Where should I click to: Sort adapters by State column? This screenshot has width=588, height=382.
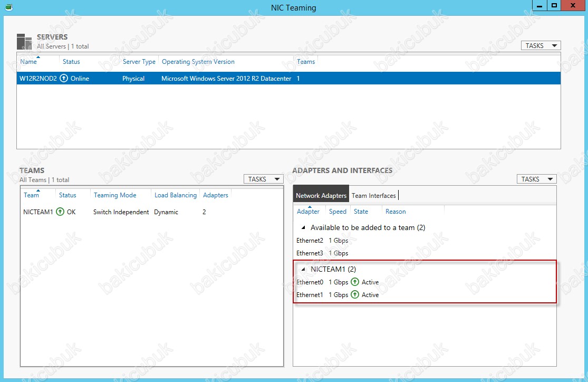pyautogui.click(x=361, y=211)
